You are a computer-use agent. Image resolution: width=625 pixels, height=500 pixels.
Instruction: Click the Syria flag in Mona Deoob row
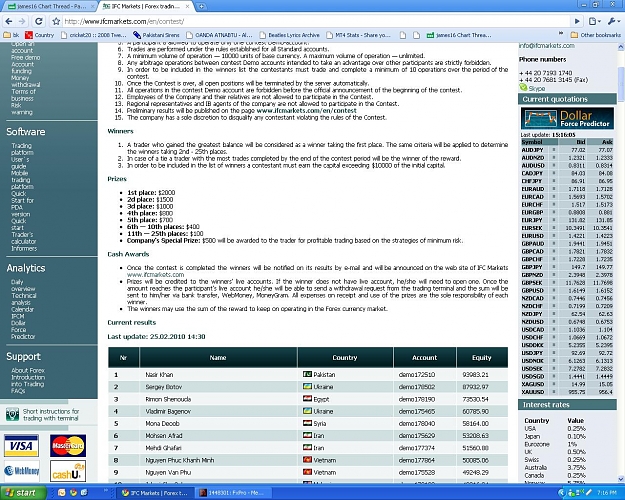307,423
